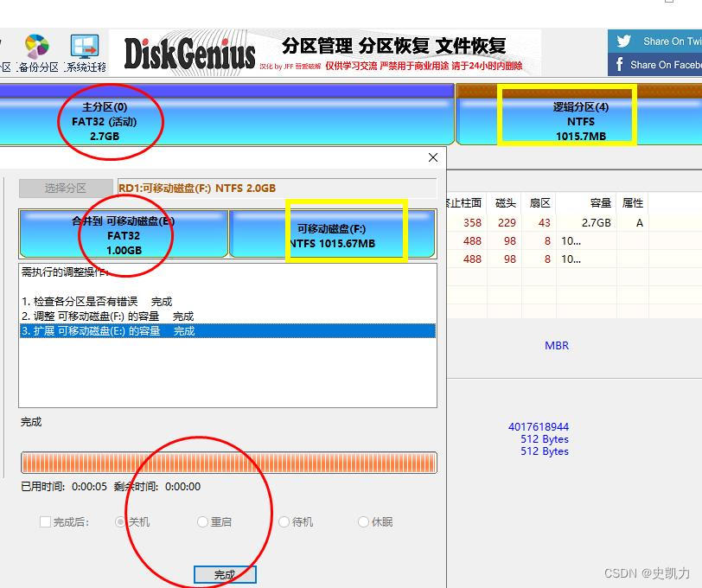Click the system migration (系统迁移) toolbar icon

click(x=85, y=53)
